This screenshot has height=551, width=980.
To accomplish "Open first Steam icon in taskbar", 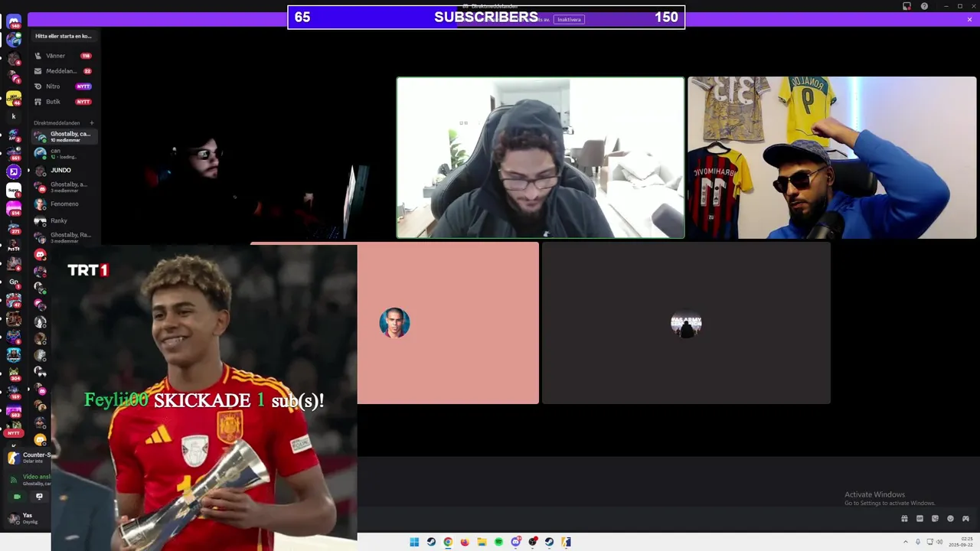I will point(431,542).
